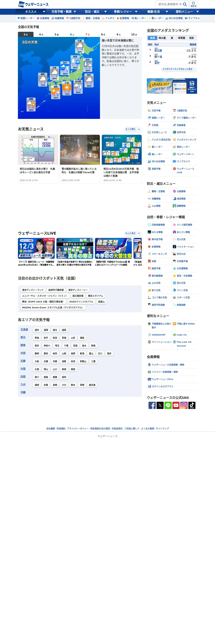Open 気象衛星 in the weather menu
Viewport: 215px width, 644px height.
click(185, 125)
